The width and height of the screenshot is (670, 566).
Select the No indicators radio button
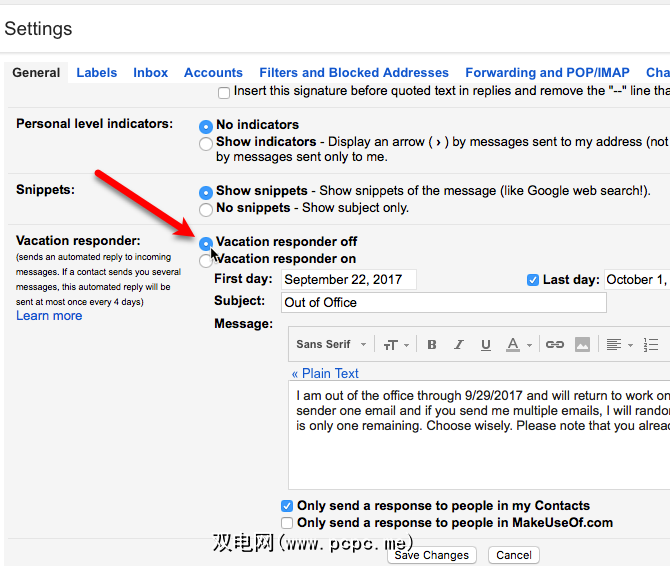206,126
